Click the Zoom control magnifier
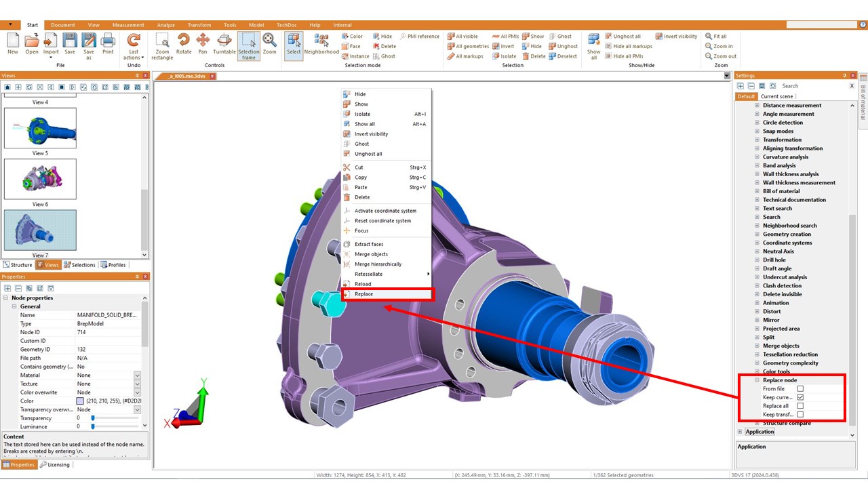Screen dimensions: 868x488 269,41
